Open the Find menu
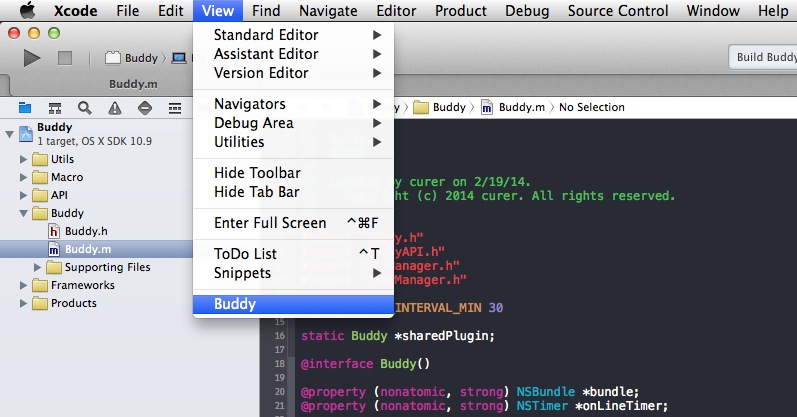The image size is (797, 417). click(x=266, y=11)
